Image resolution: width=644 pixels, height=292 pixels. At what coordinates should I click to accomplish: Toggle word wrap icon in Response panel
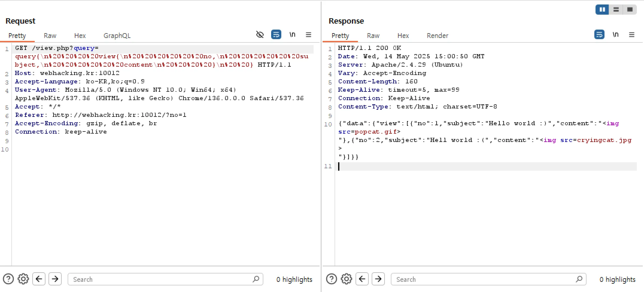599,35
